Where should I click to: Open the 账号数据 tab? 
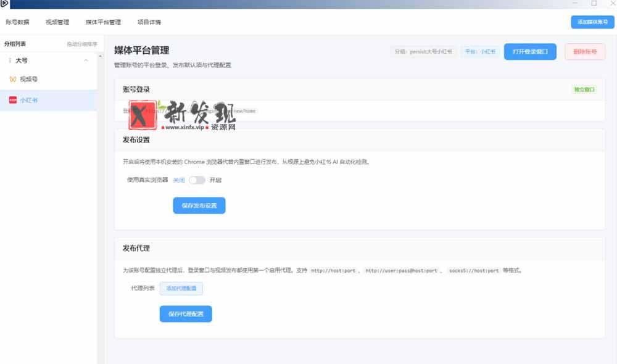17,22
